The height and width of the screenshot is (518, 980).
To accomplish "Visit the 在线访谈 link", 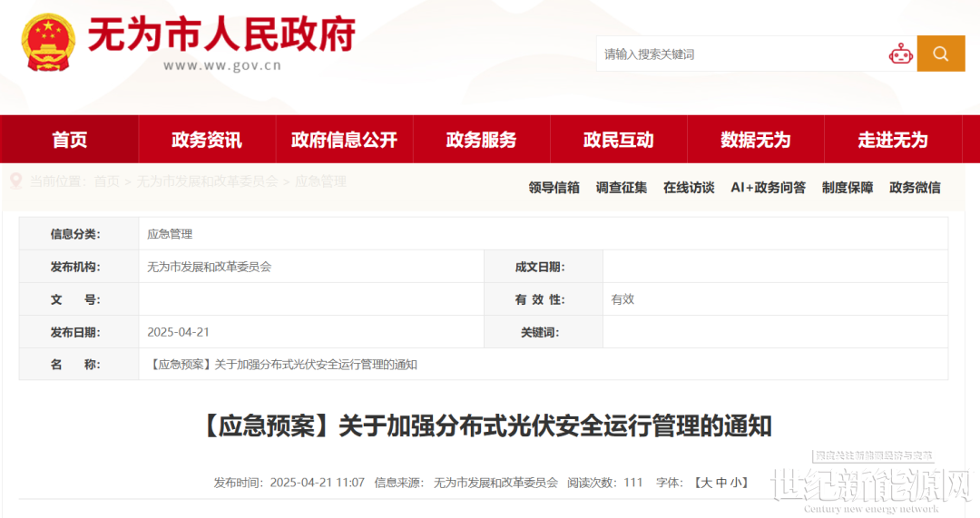I will point(689,188).
